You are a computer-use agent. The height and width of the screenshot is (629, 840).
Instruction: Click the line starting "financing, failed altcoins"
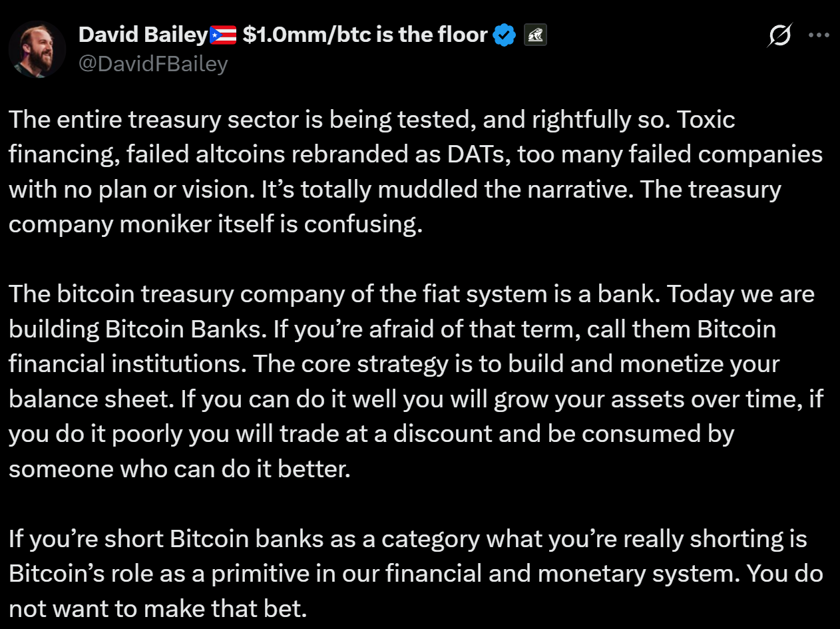(415, 155)
